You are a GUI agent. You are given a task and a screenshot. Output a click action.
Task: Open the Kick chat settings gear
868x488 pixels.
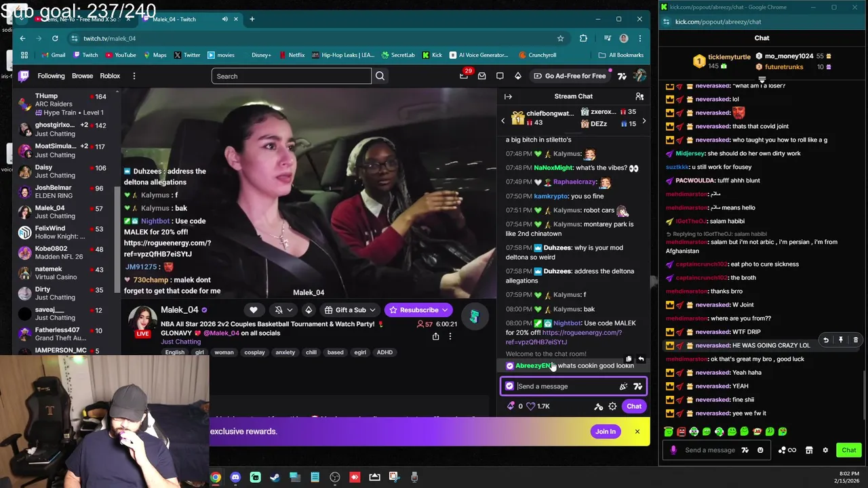tap(825, 450)
